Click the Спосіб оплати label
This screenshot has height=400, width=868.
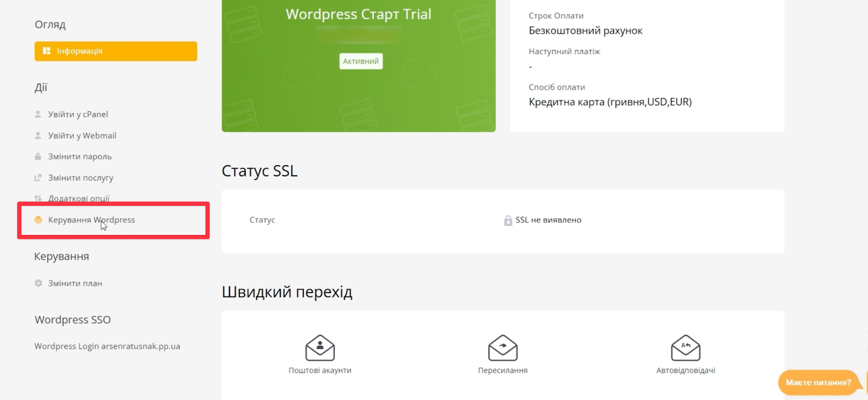(557, 87)
